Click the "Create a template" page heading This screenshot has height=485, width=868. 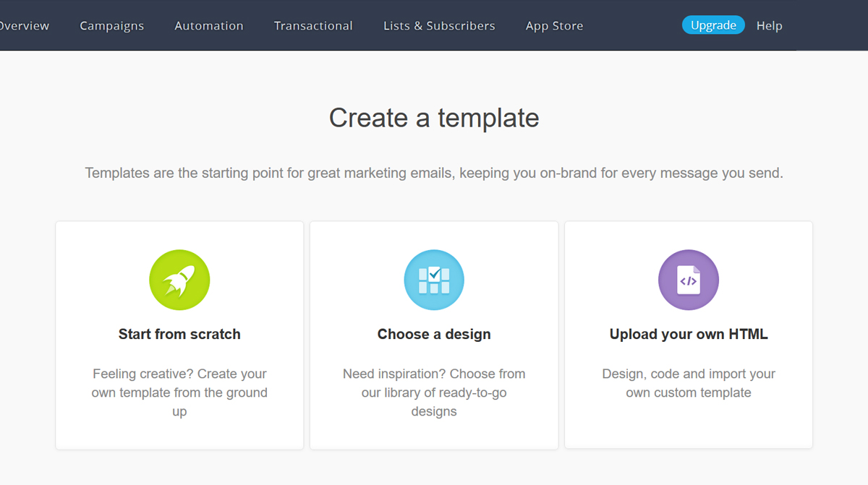click(x=434, y=118)
